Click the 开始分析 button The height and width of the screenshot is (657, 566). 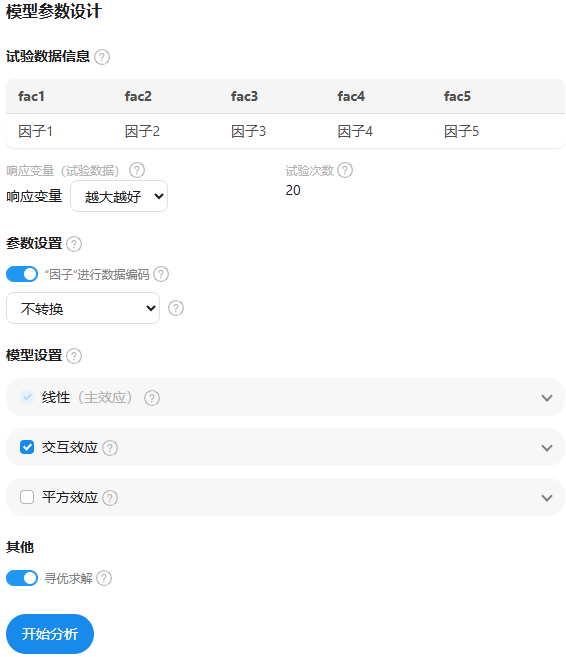pos(50,634)
